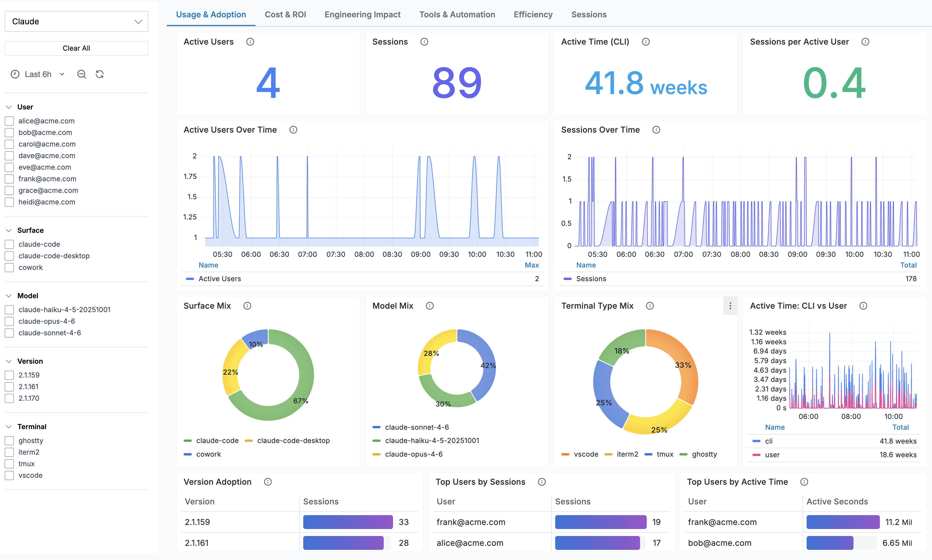Click the Active Users legend row
The width and height of the screenshot is (932, 560).
click(362, 279)
